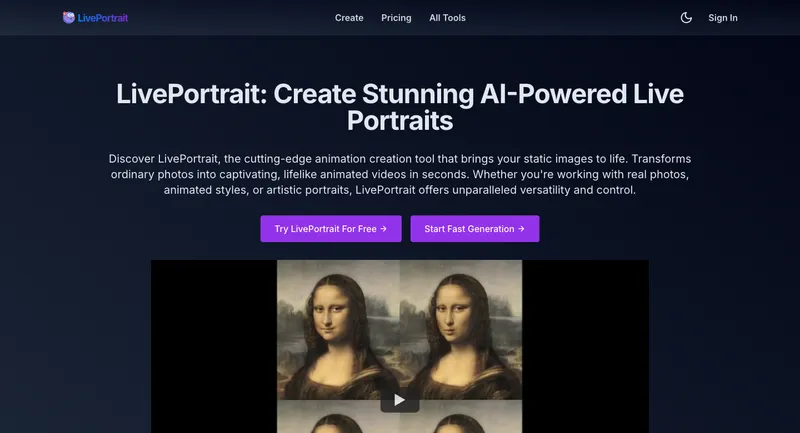Go to the Pricing page
Image resolution: width=800 pixels, height=433 pixels.
[396, 18]
